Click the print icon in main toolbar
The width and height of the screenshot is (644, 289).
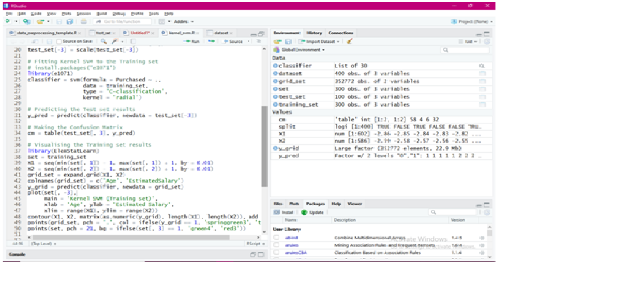click(84, 22)
